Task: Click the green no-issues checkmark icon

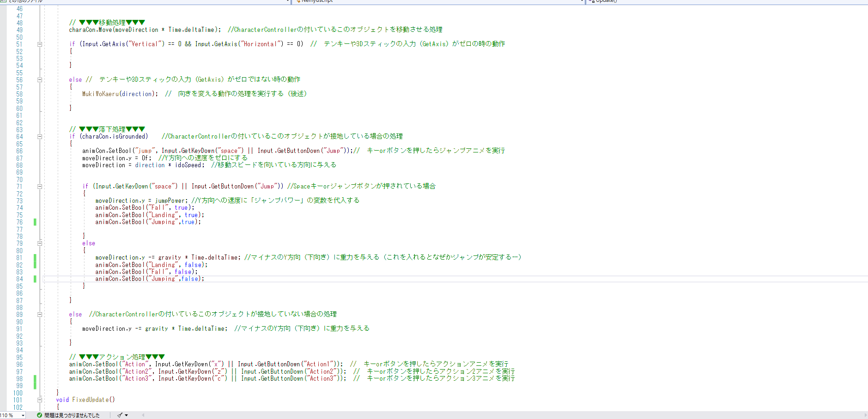Action: coord(39,415)
